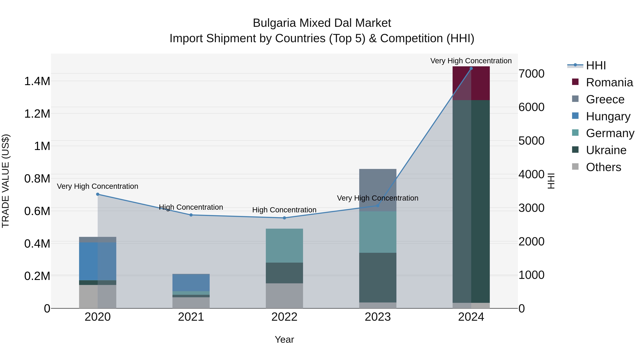The width and height of the screenshot is (644, 362).
Task: Toggle the Ukraine legend entry
Action: (x=599, y=150)
